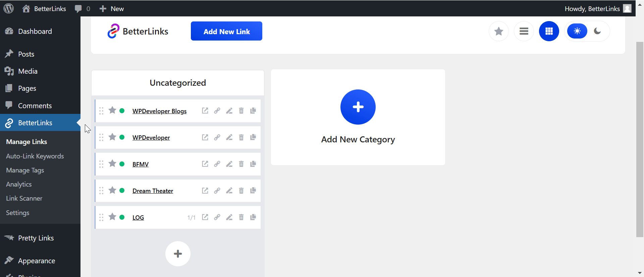Open the Analytics page from the sidebar
The image size is (644, 277).
coord(18,184)
